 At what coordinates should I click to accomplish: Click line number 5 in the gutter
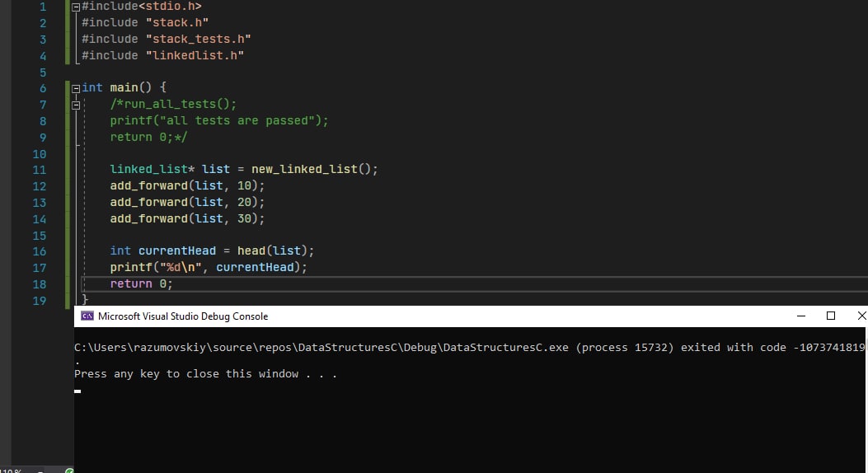pyautogui.click(x=43, y=73)
